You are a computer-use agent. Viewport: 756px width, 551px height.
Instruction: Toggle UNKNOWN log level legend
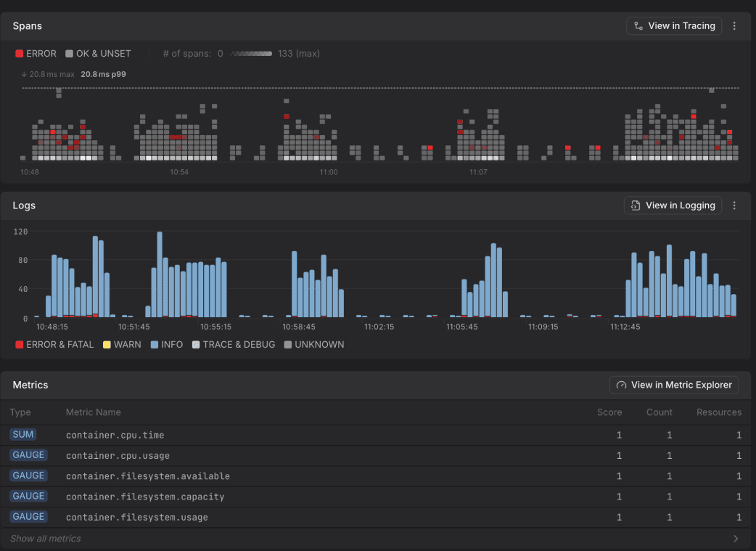[x=314, y=345]
